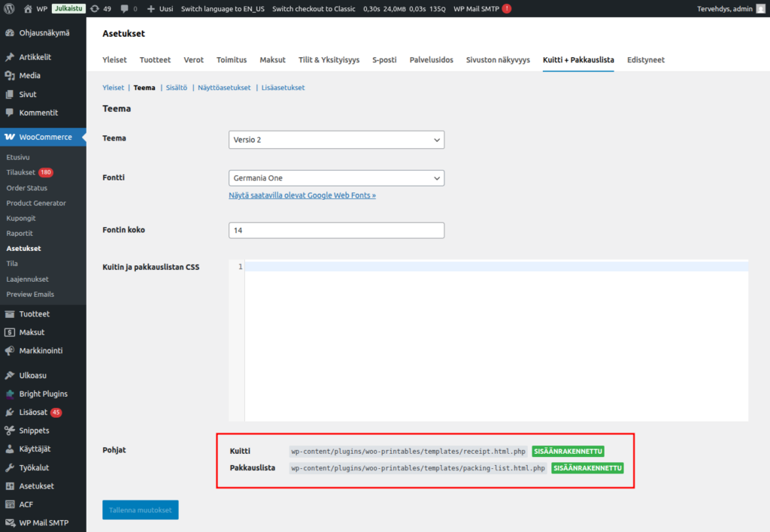Click Näytä saatavilla olevat Google Web Fonts link
The width and height of the screenshot is (770, 532).
tap(302, 195)
